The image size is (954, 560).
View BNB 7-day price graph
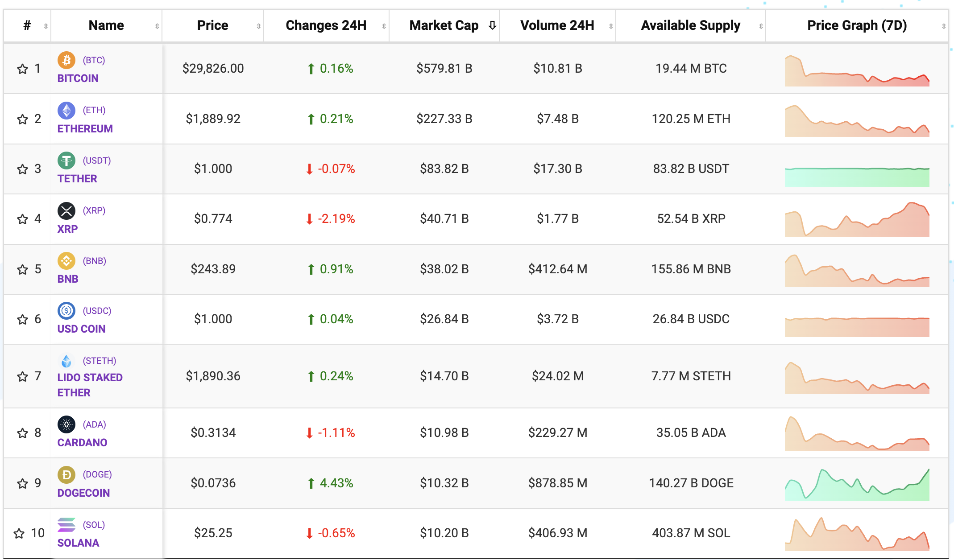(x=857, y=271)
